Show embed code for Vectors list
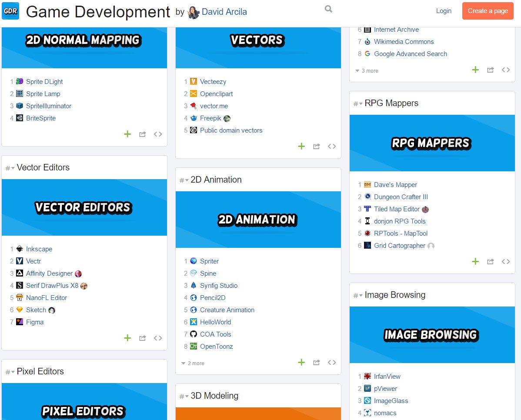The image size is (521, 420). click(332, 146)
